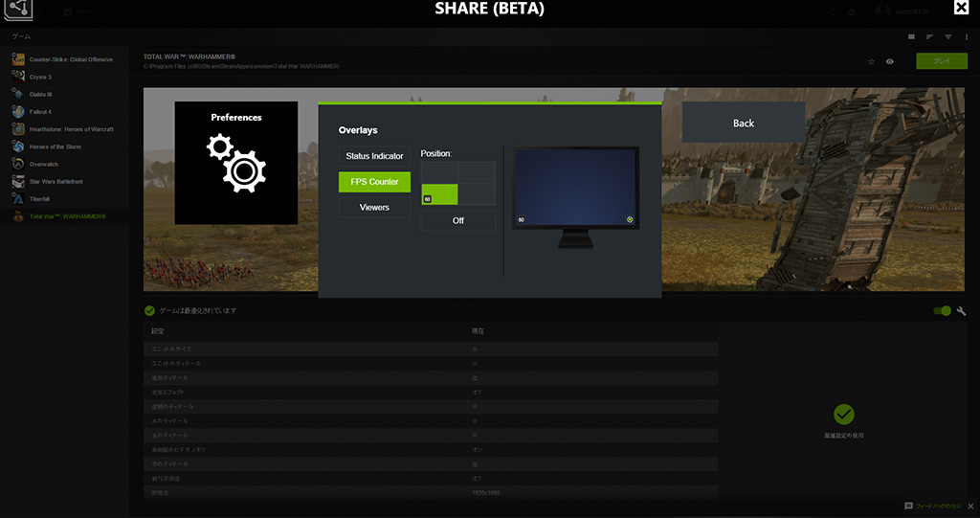Close the SHARE (BETA) overlay
This screenshot has height=518, width=980.
tap(961, 8)
